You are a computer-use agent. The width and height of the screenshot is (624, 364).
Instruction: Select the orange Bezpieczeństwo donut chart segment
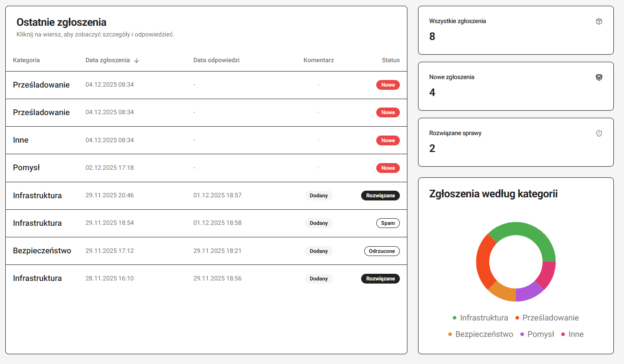click(504, 292)
